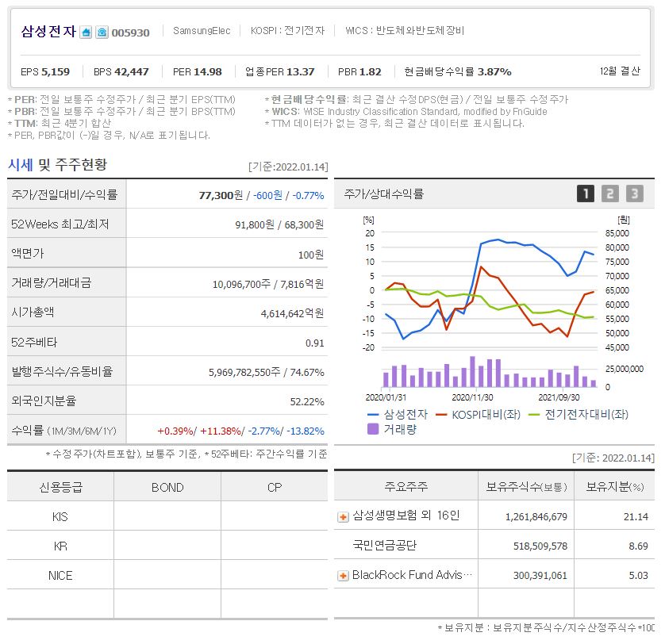
Task: Click the 주요주주 column header
Action: tap(406, 486)
